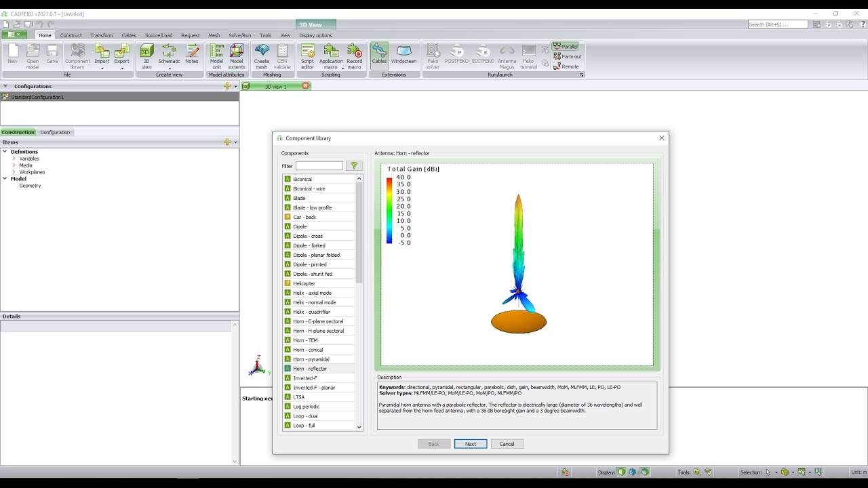Open the Script editor

coord(307,56)
